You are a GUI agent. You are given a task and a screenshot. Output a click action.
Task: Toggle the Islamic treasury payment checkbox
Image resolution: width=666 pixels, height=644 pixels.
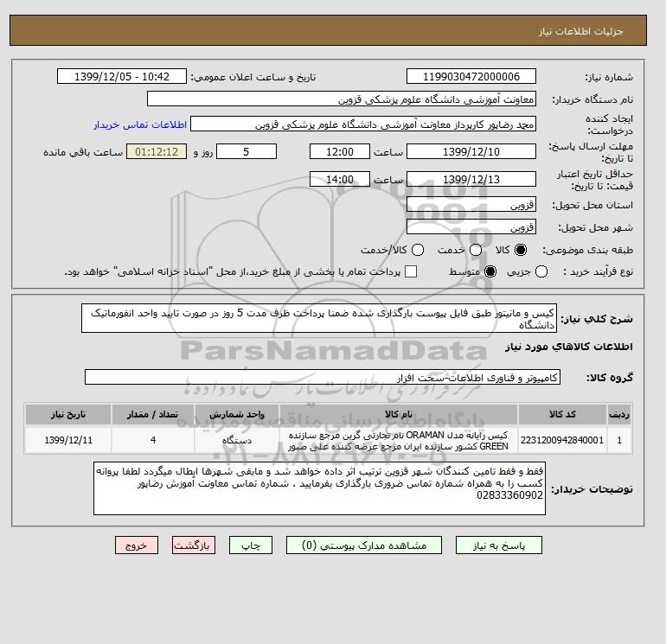pos(411,271)
